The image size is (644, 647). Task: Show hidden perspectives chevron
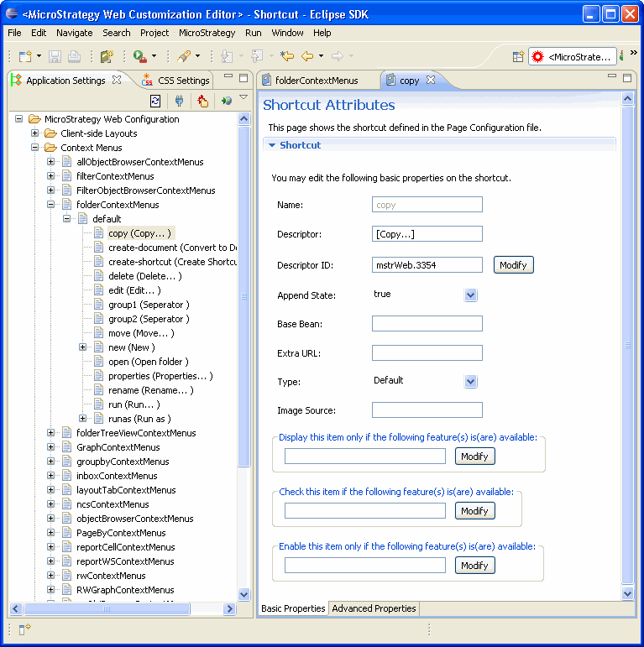[x=634, y=52]
